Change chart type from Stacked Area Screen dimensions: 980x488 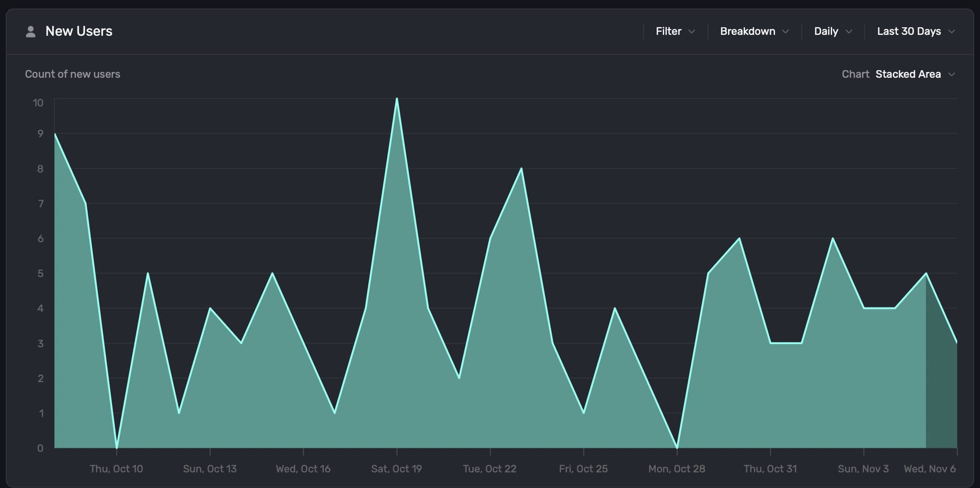tap(908, 74)
